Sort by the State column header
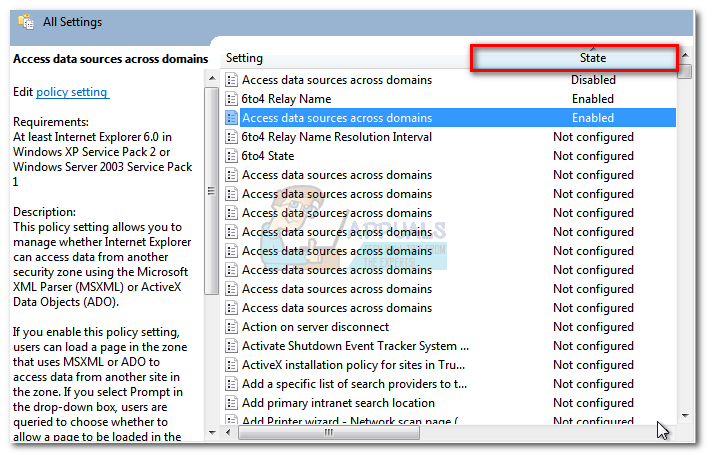Screen dimensions: 707x454 (592, 58)
